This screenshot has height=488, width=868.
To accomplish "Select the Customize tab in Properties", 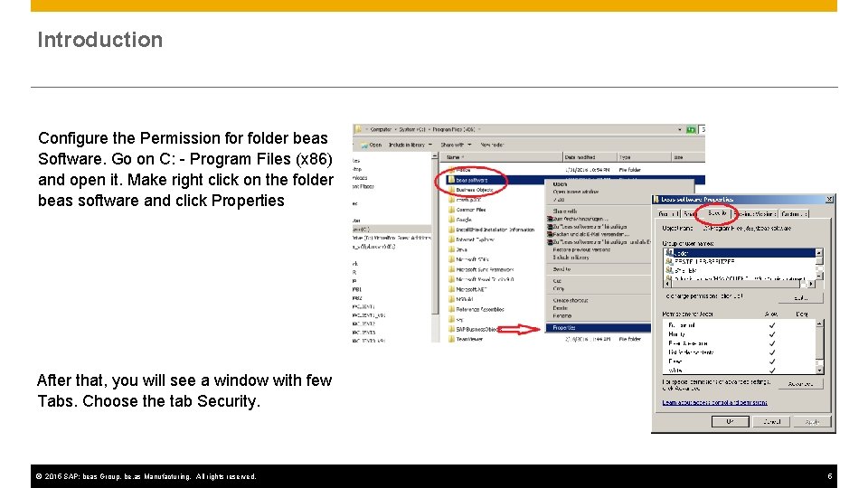I will 795,213.
